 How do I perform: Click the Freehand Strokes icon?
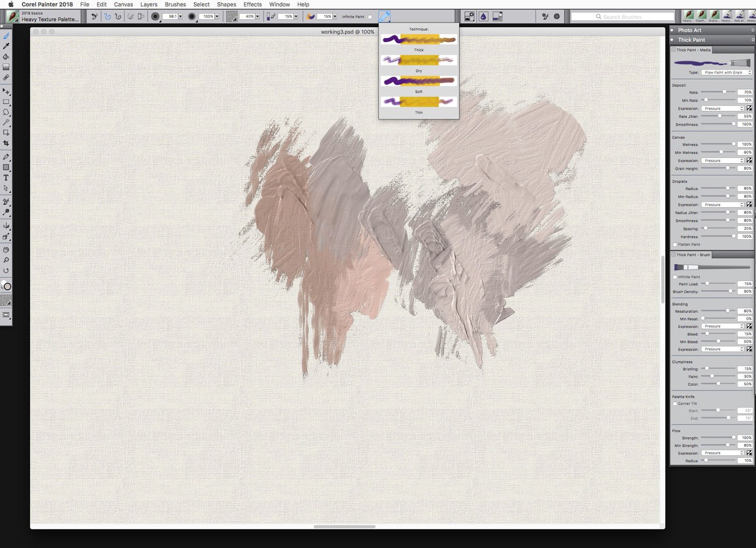coord(107,17)
